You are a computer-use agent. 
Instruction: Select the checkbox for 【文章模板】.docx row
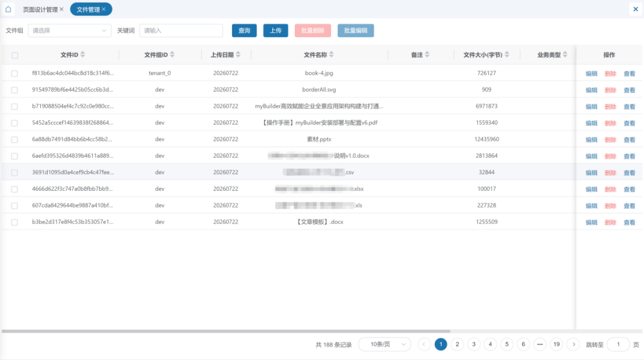[x=15, y=222]
